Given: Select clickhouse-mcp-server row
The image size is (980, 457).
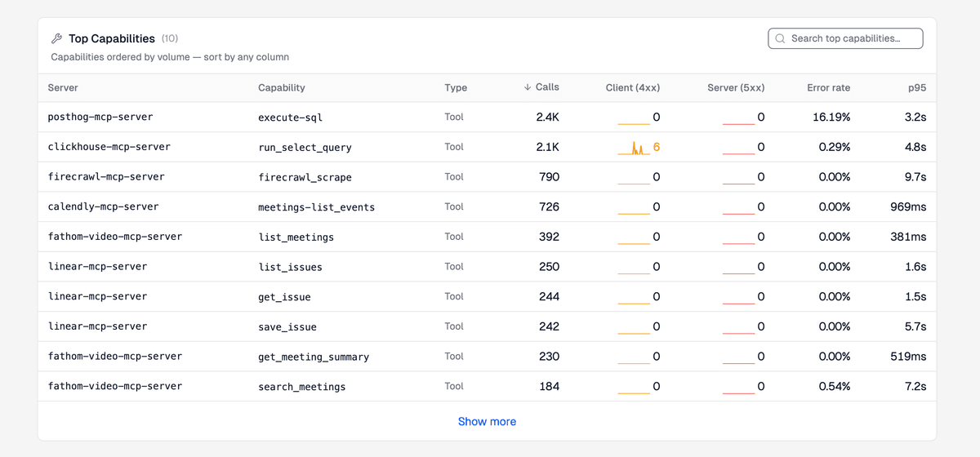Looking at the screenshot, I should [x=487, y=147].
